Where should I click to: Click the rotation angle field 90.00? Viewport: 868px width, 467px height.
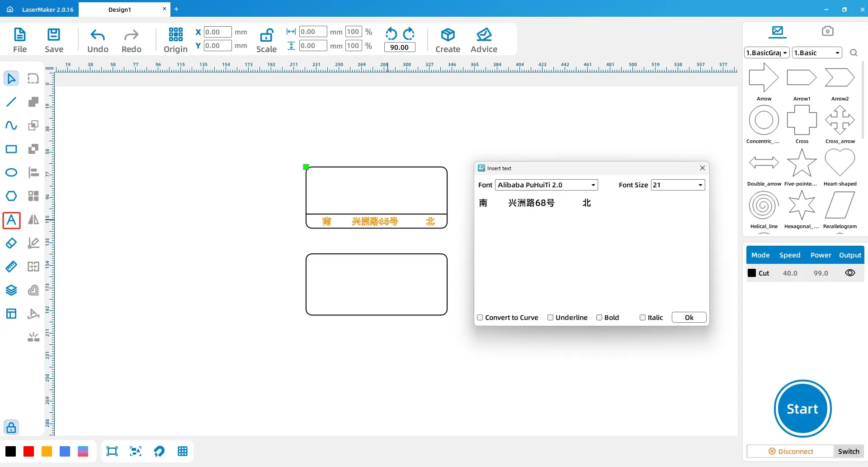click(400, 48)
